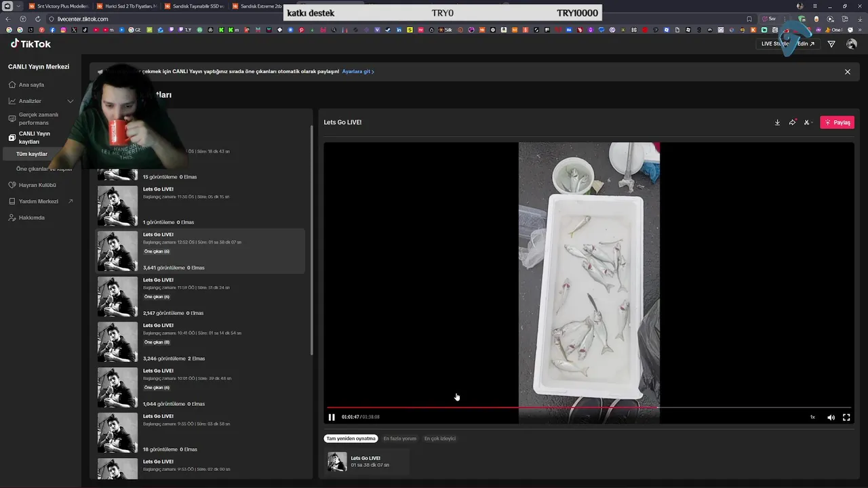Viewport: 868px width, 488px height.
Task: Expand the Analizler section chevron
Action: click(70, 101)
